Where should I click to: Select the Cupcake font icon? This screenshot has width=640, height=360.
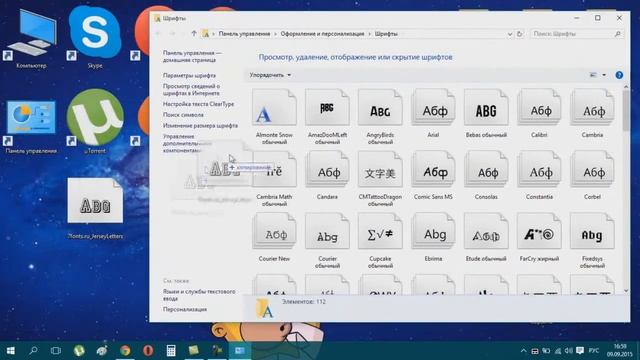click(380, 231)
